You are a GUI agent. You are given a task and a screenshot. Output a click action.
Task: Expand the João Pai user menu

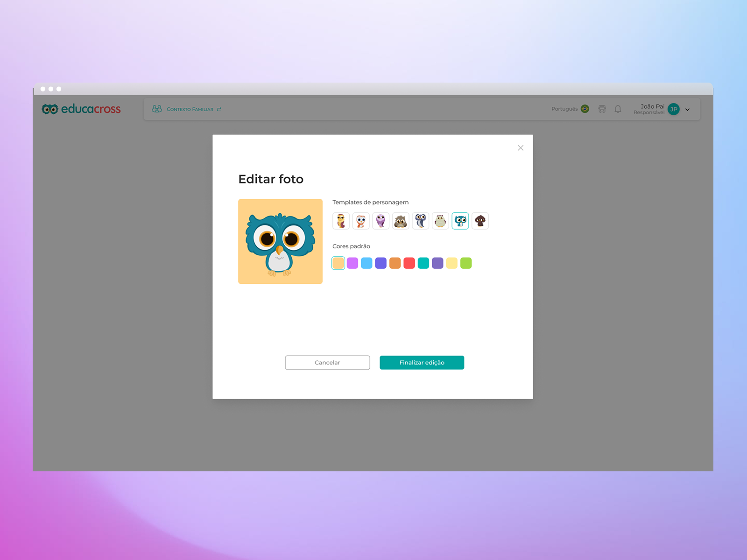(687, 110)
